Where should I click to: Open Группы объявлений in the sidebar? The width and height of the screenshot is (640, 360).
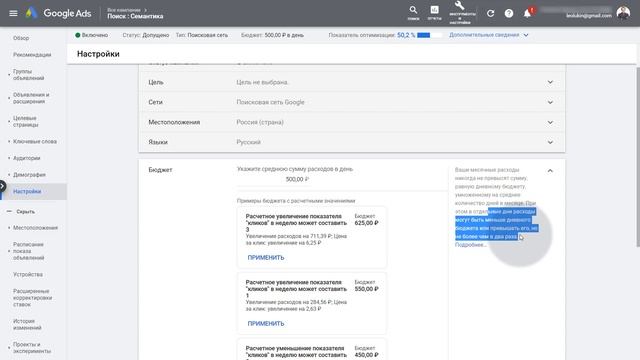coord(28,75)
